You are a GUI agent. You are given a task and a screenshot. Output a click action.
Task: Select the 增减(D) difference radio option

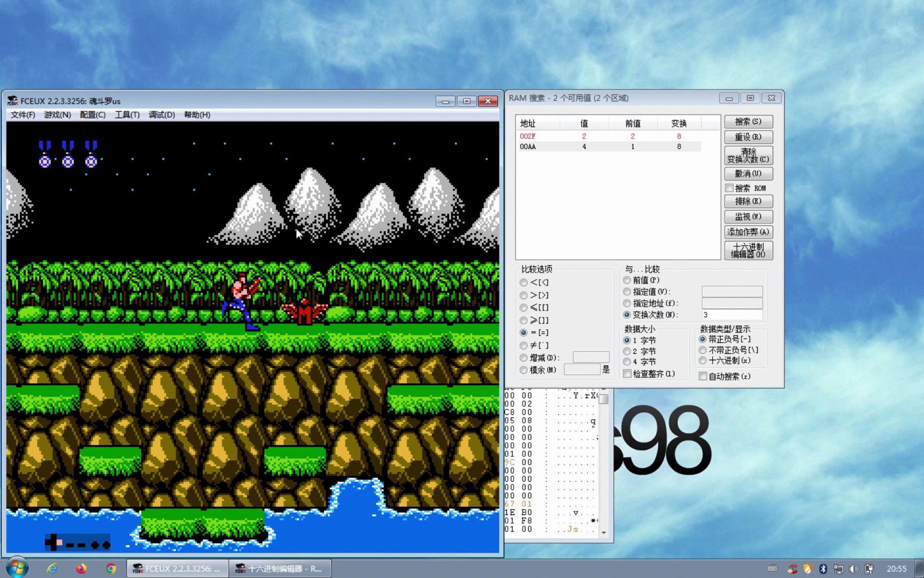[x=523, y=358]
